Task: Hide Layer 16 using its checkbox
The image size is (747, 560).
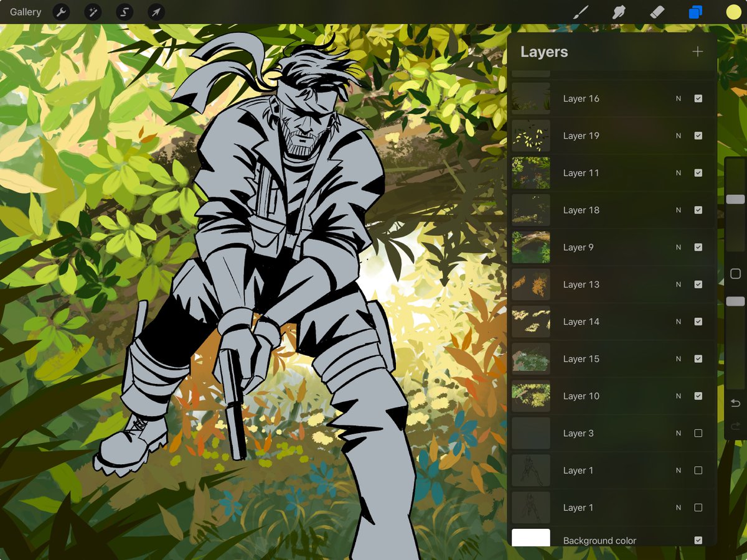Action: pos(698,98)
